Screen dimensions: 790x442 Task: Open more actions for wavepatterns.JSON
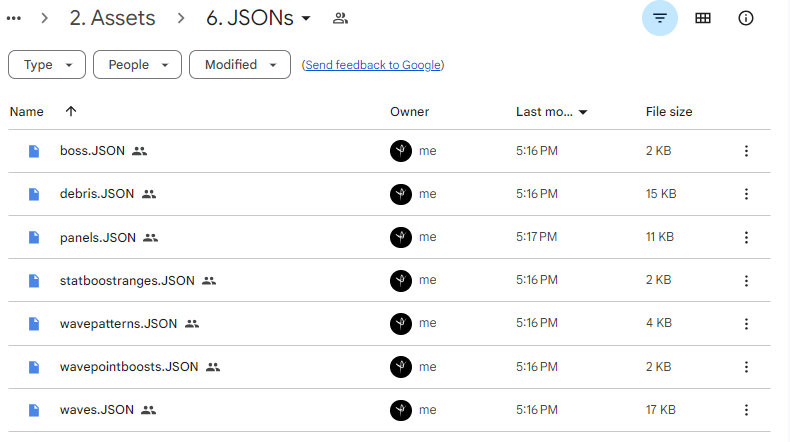pyautogui.click(x=746, y=324)
